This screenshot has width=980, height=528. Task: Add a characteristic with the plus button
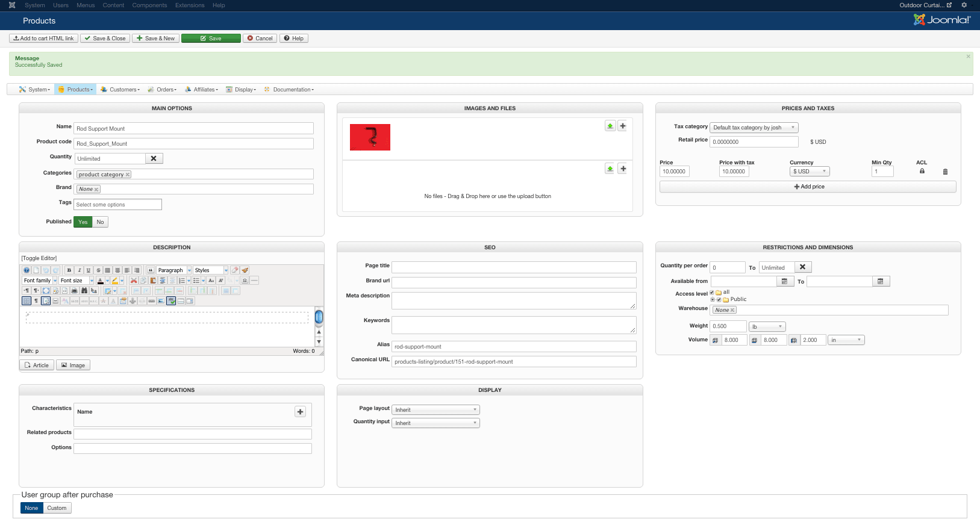(x=300, y=412)
